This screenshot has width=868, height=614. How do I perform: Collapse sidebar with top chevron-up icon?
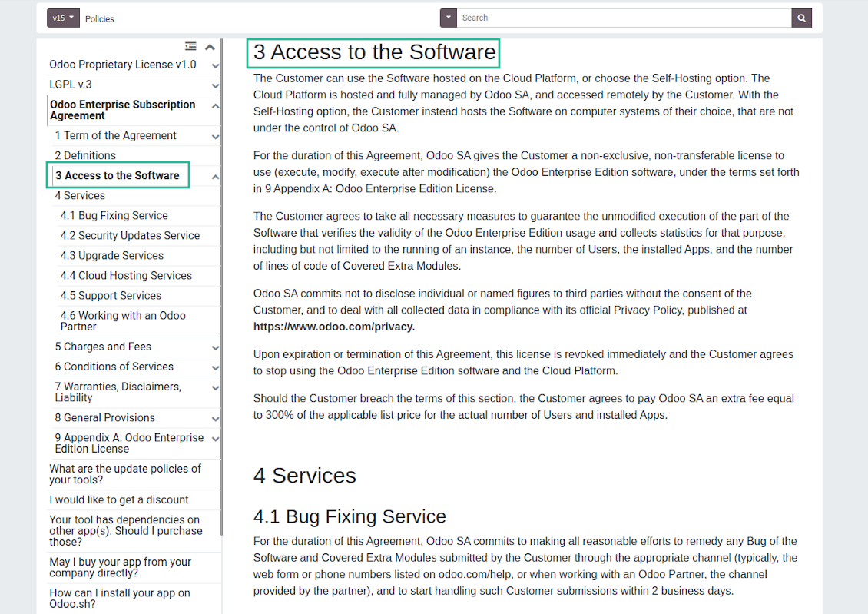[210, 47]
